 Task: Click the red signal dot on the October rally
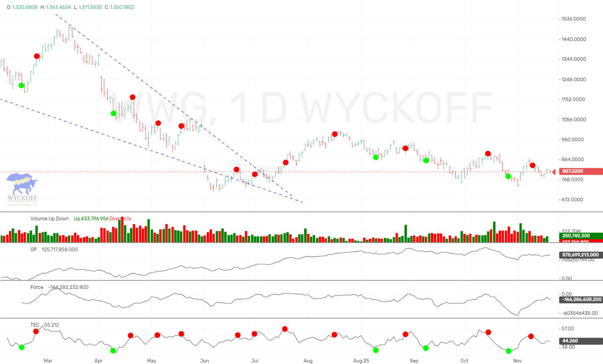[488, 153]
